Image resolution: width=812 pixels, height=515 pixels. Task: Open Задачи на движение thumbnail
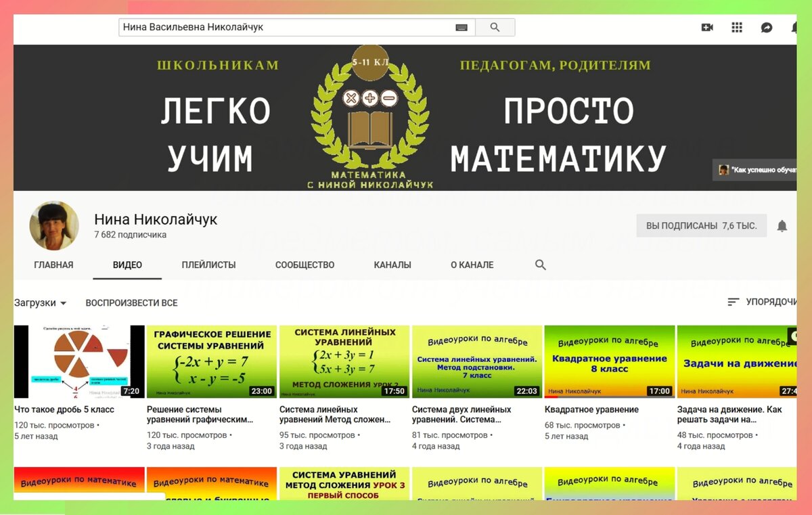tap(737, 361)
